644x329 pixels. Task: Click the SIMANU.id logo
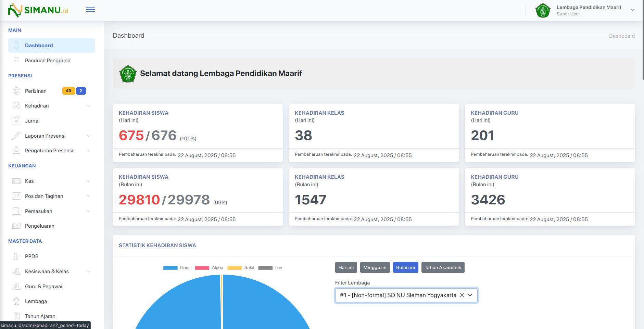point(38,10)
